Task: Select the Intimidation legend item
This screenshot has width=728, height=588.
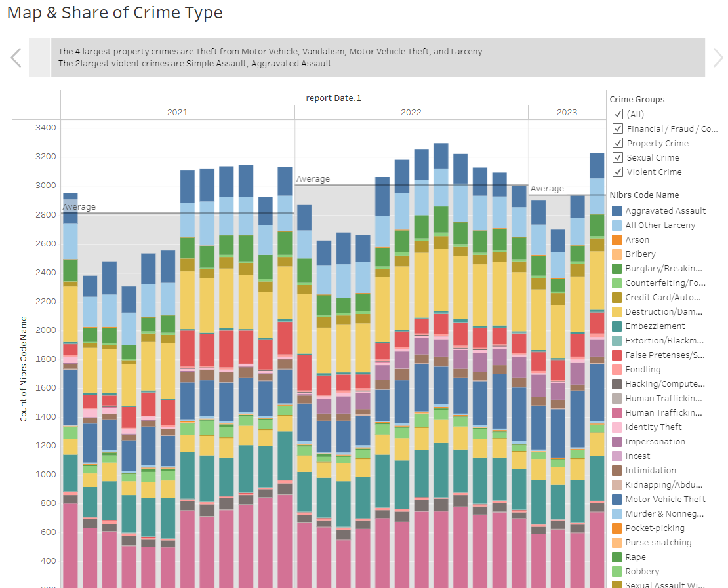Action: (x=617, y=470)
